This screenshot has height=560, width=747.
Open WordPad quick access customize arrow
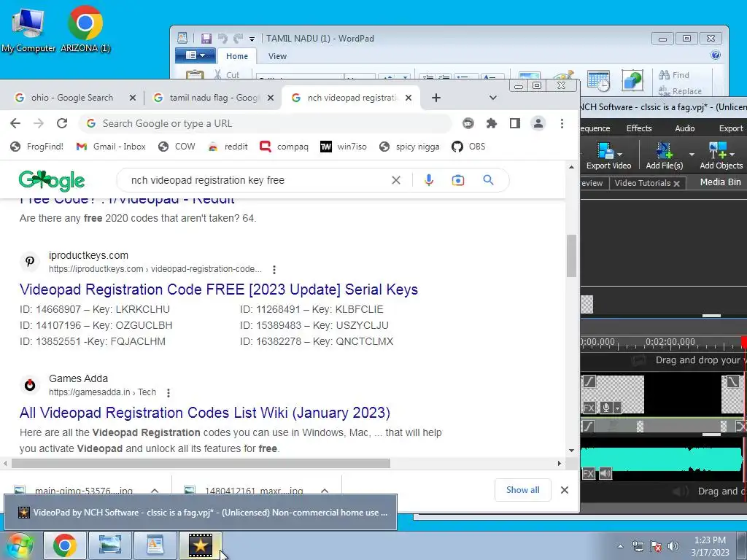pos(252,39)
